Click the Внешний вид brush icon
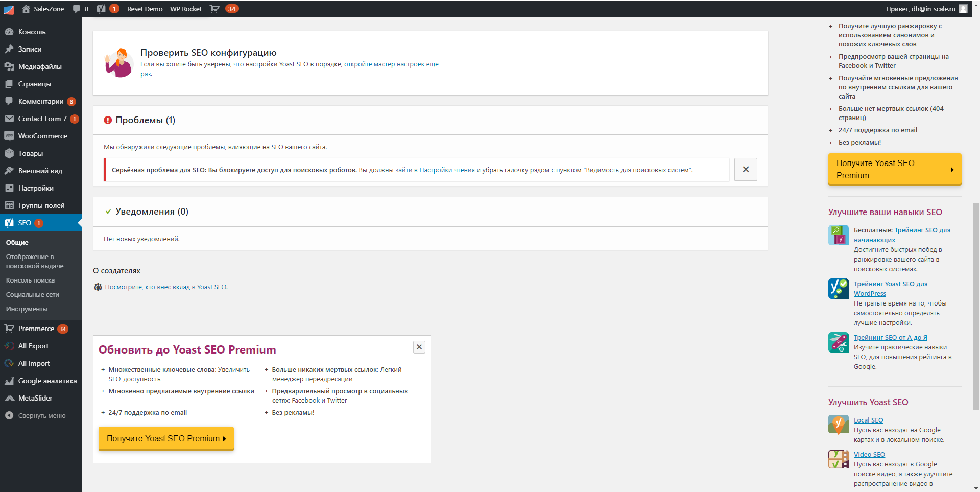This screenshot has width=980, height=492. pos(9,171)
